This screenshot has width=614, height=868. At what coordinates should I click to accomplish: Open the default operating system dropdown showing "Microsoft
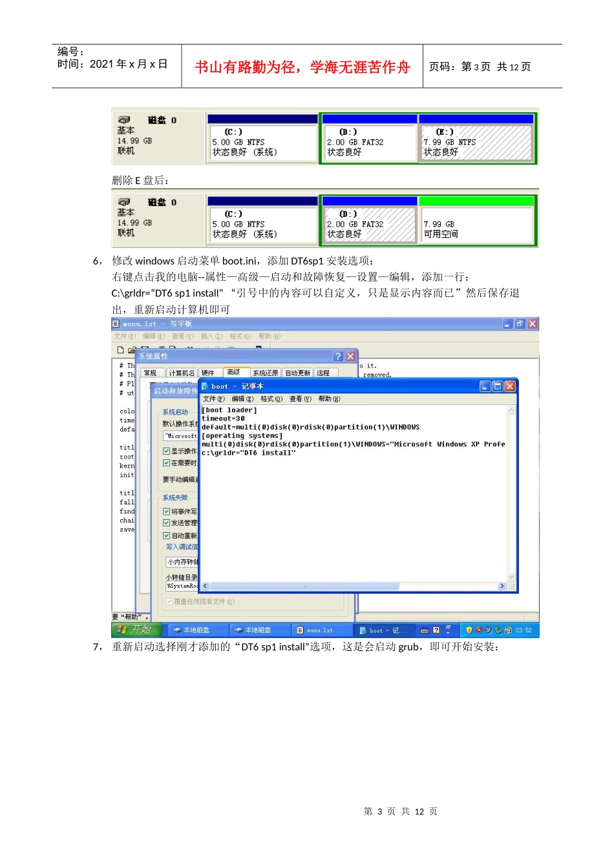[x=181, y=436]
